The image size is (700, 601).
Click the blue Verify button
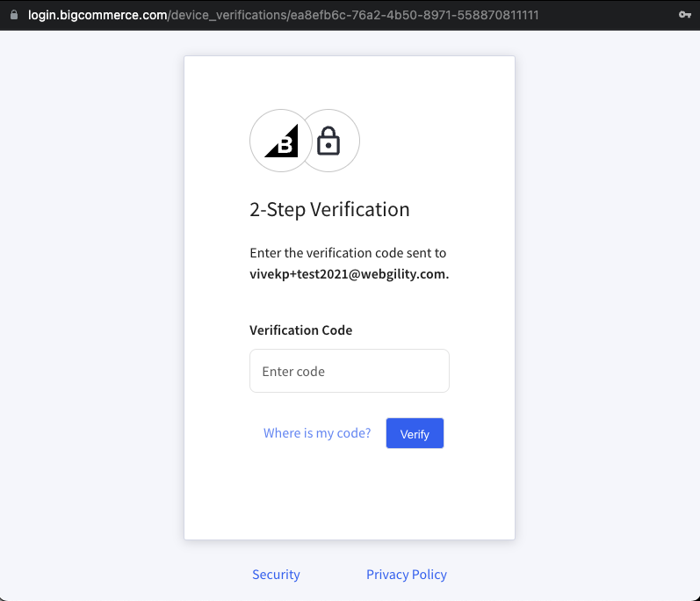[415, 433]
